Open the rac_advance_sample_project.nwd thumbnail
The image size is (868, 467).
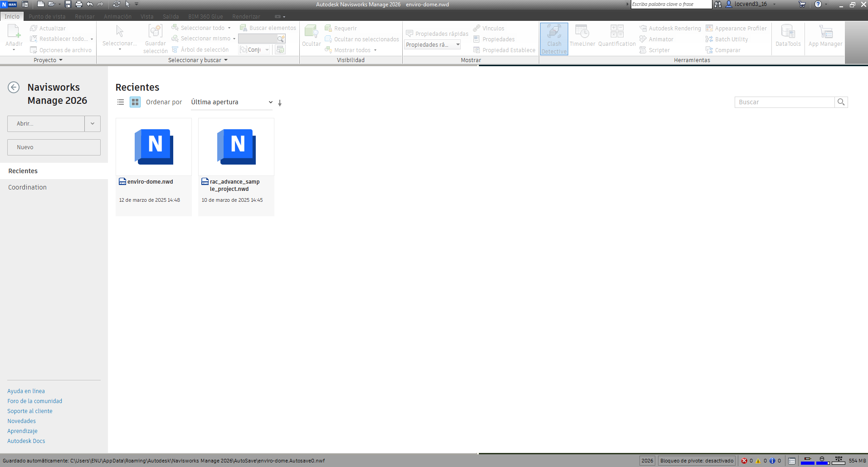coord(236,147)
